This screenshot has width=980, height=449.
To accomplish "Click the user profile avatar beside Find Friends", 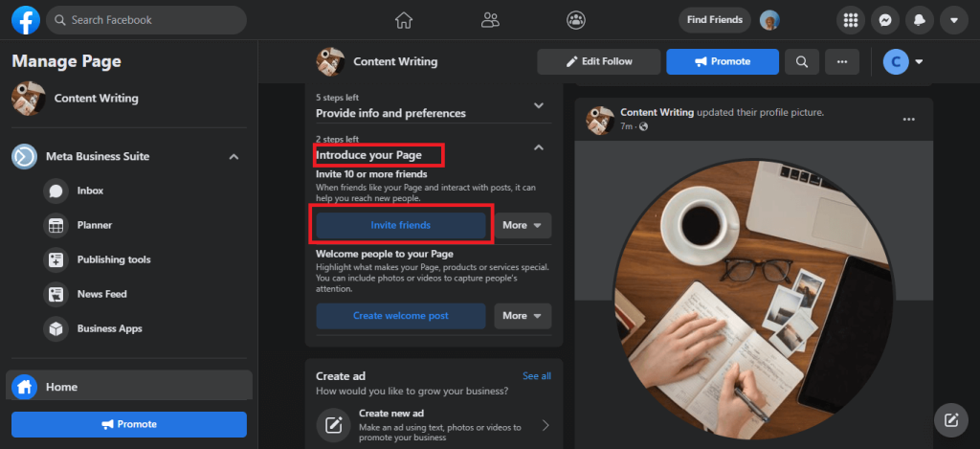I will 769,20.
